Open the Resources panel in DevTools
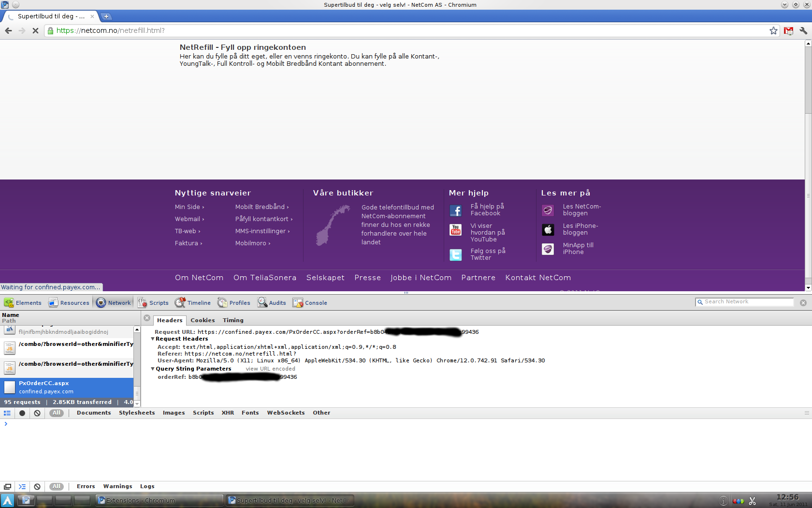The width and height of the screenshot is (812, 508). 69,303
